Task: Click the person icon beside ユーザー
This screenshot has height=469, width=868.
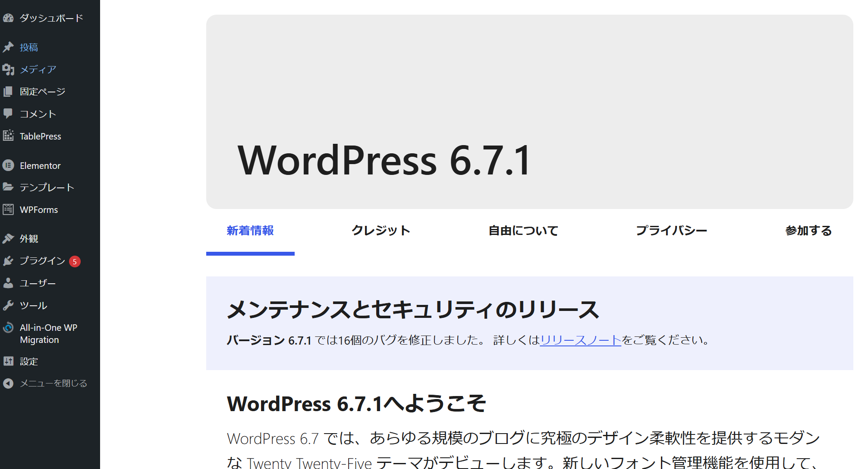Action: click(x=8, y=283)
